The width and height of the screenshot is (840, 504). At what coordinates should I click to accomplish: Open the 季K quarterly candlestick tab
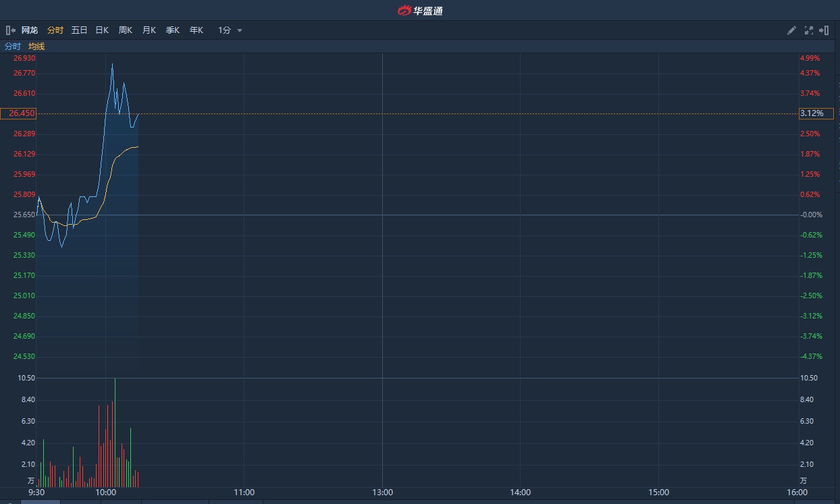click(x=173, y=30)
